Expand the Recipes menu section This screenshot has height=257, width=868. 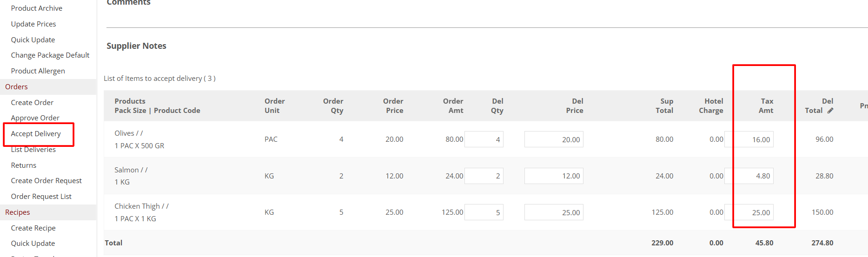18,212
